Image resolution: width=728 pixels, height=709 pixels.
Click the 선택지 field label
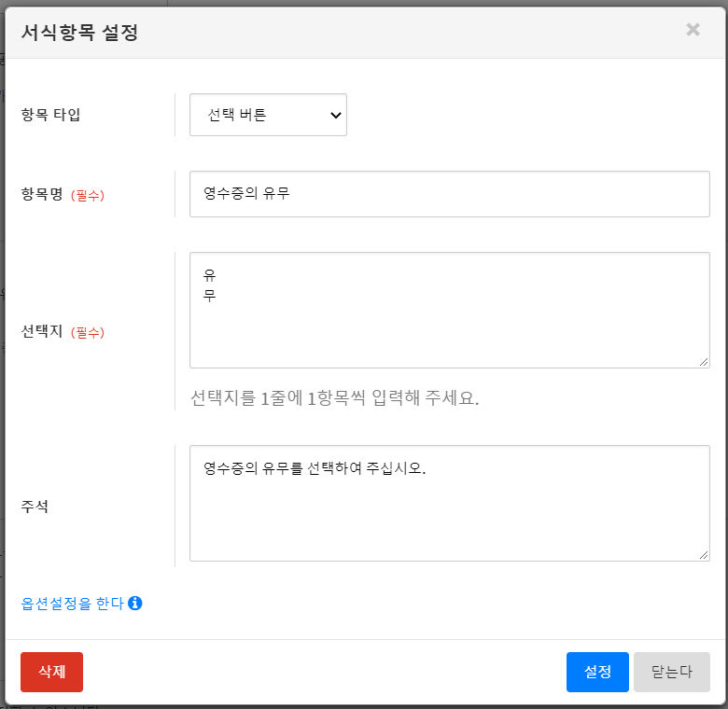coord(42,331)
